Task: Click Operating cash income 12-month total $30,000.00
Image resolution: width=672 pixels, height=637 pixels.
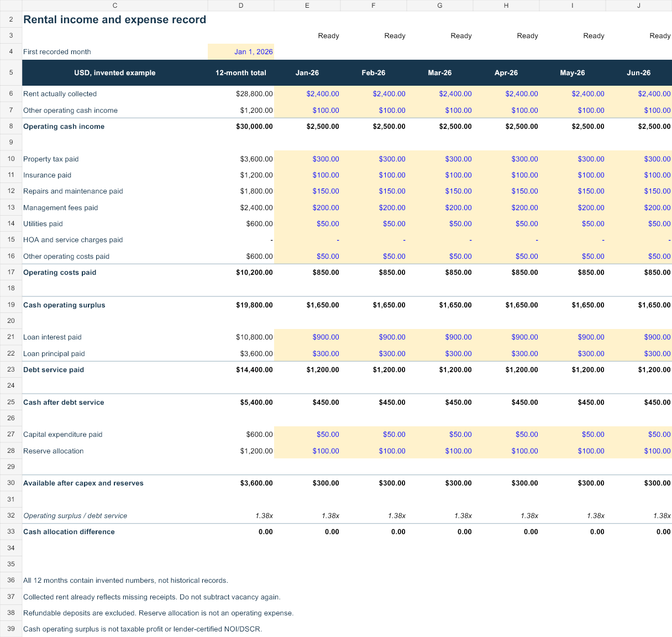Action: (241, 127)
